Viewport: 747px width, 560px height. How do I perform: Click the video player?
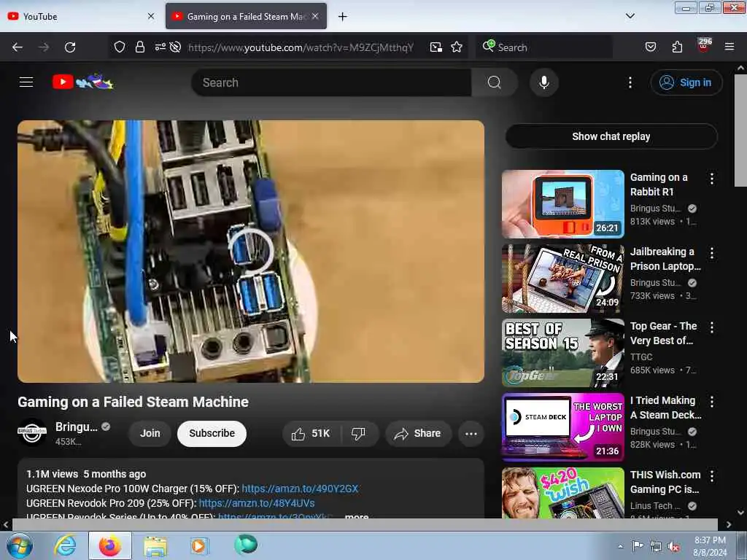pyautogui.click(x=251, y=252)
